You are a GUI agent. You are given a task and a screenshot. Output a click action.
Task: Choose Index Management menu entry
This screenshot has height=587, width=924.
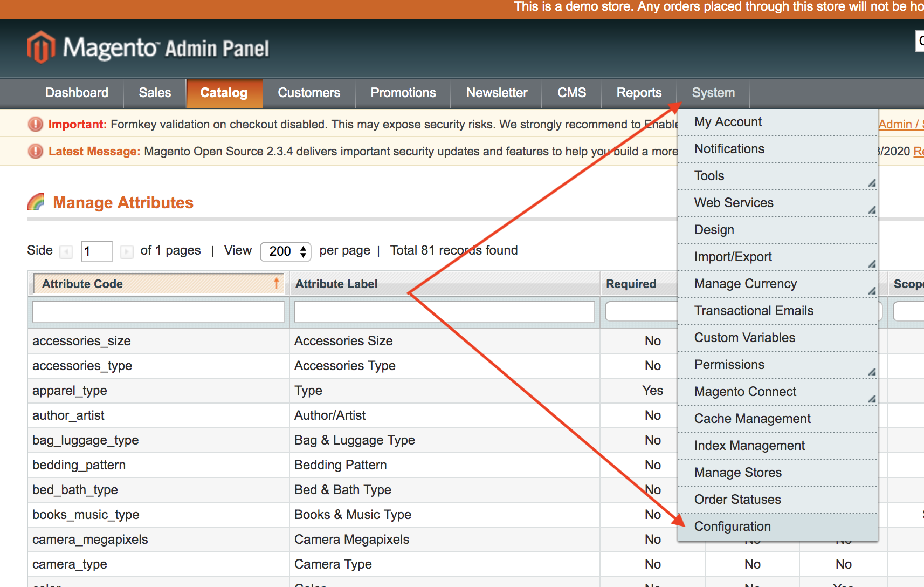click(x=749, y=446)
